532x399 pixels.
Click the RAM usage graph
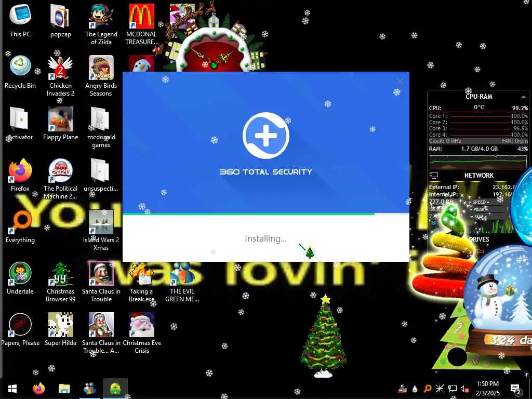tap(478, 162)
